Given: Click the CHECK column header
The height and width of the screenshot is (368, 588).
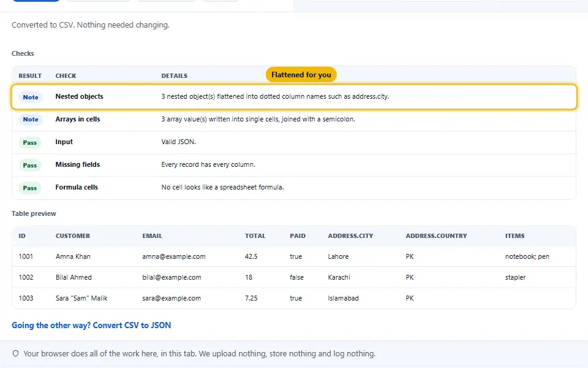Looking at the screenshot, I should pos(66,75).
